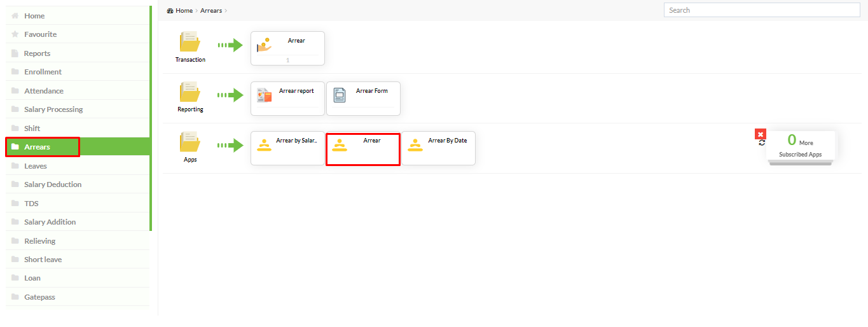The image size is (868, 327).
Task: Click the Reporting folder icon
Action: click(190, 92)
